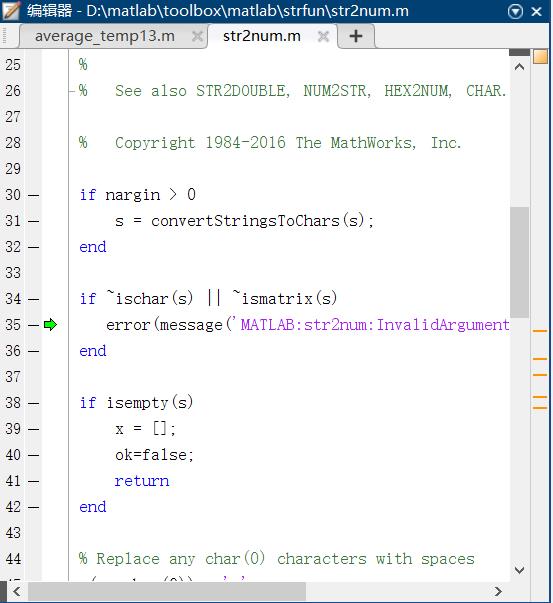Collapse the comment block fold at line 26
The height and width of the screenshot is (603, 553).
(x=72, y=91)
